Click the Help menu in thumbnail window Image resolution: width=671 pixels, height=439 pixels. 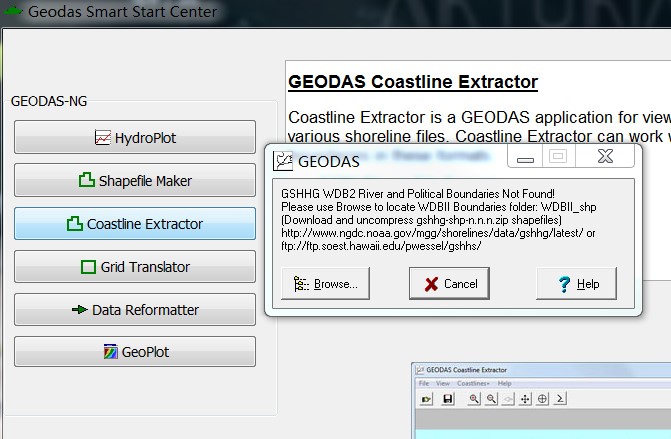tap(505, 383)
